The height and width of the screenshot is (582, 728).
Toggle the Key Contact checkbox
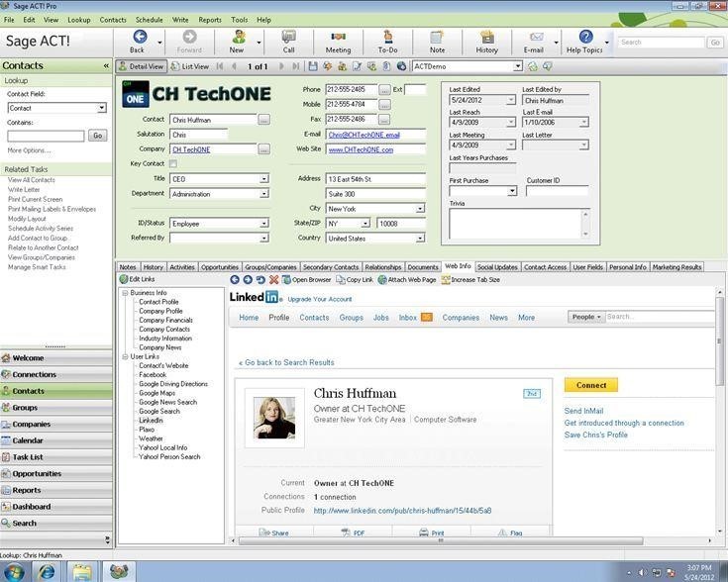173,164
